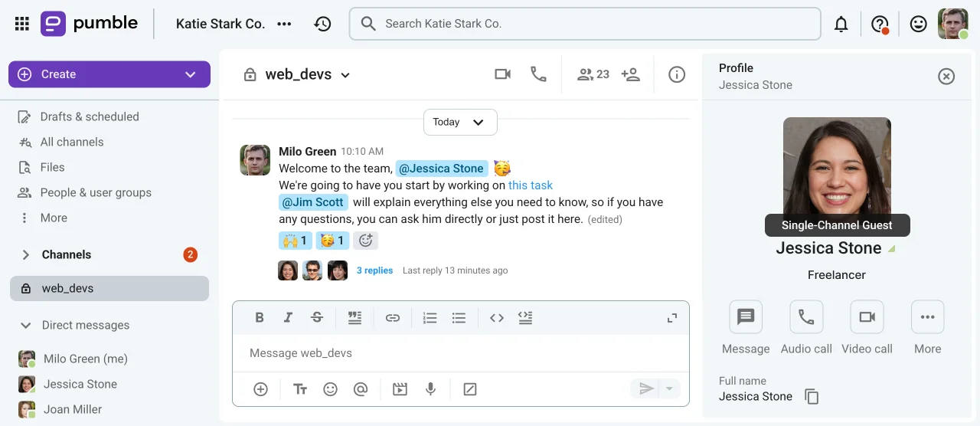Viewport: 980px width, 426px height.
Task: Open the apps grid launcher icon
Action: (22, 24)
